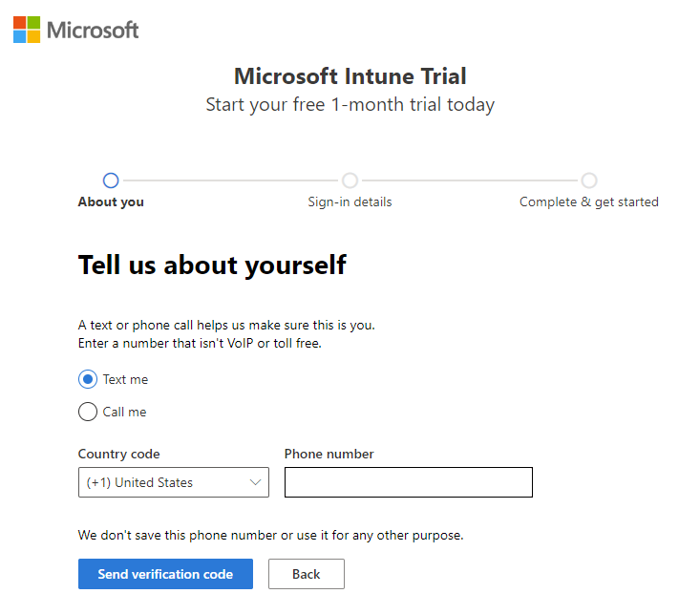The image size is (700, 615).
Task: Open the (+1) United States country selector
Action: point(174,482)
